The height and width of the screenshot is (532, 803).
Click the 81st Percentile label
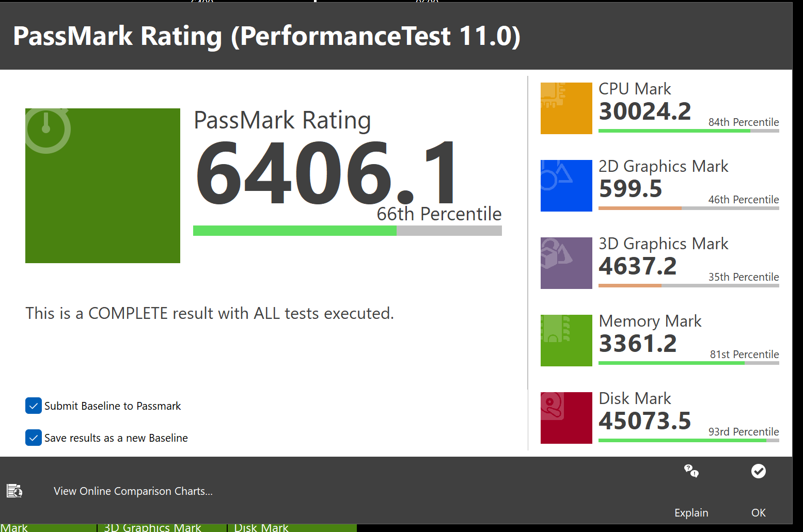pyautogui.click(x=745, y=354)
